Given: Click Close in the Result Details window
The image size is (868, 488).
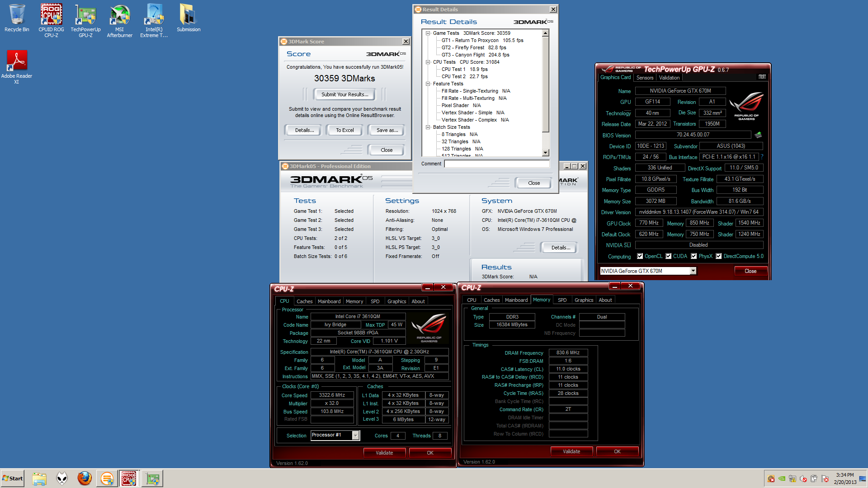Looking at the screenshot, I should (534, 183).
